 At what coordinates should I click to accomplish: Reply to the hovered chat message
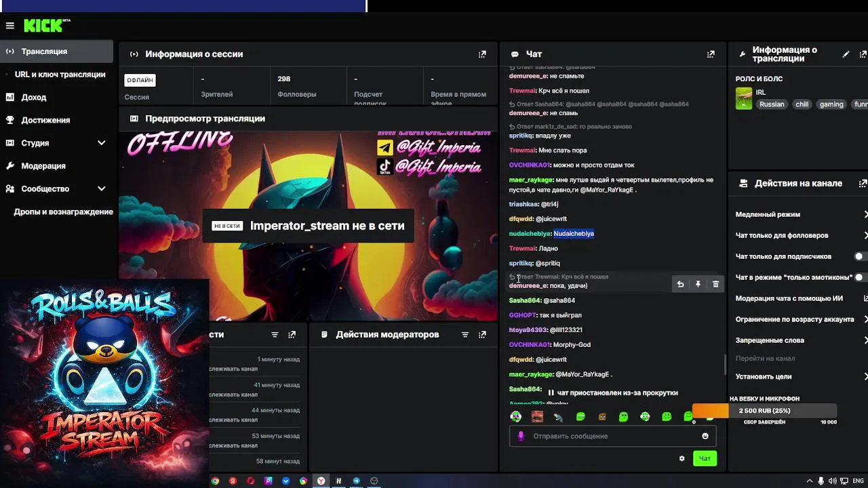pos(680,284)
